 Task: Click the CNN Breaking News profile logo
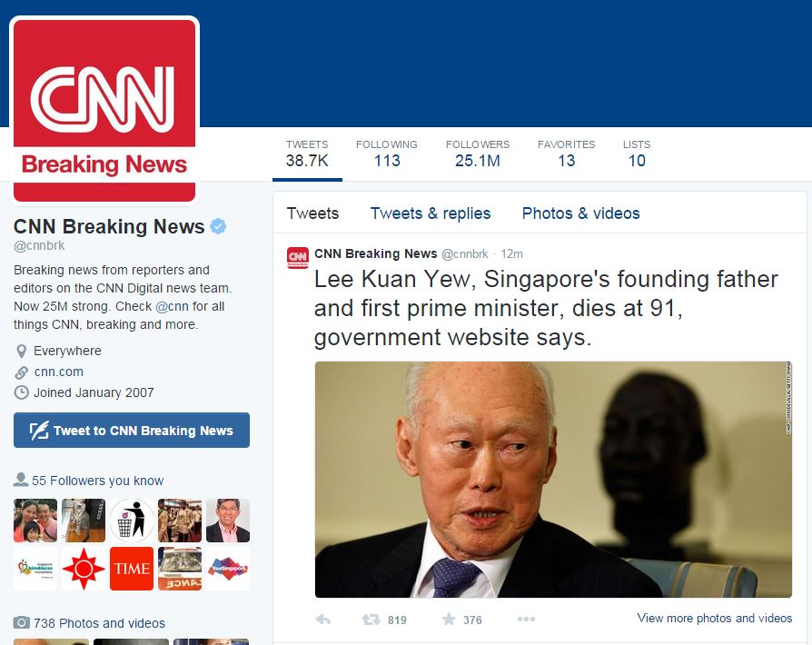(x=104, y=110)
